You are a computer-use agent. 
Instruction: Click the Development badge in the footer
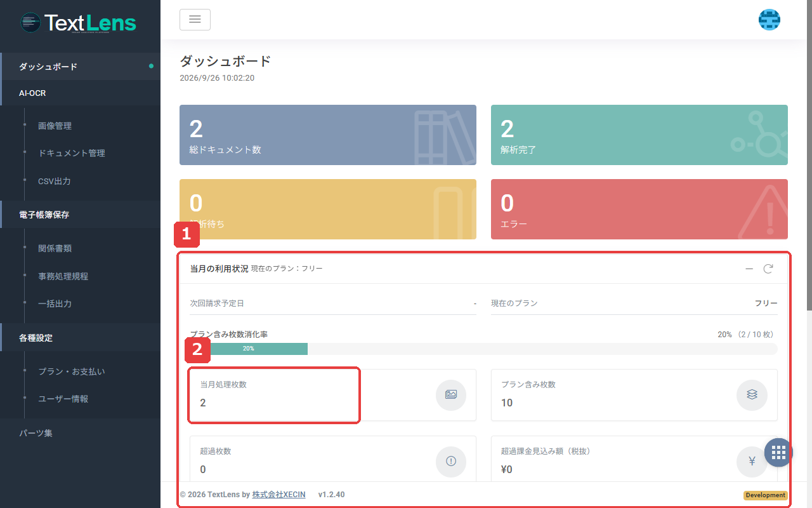click(x=766, y=495)
